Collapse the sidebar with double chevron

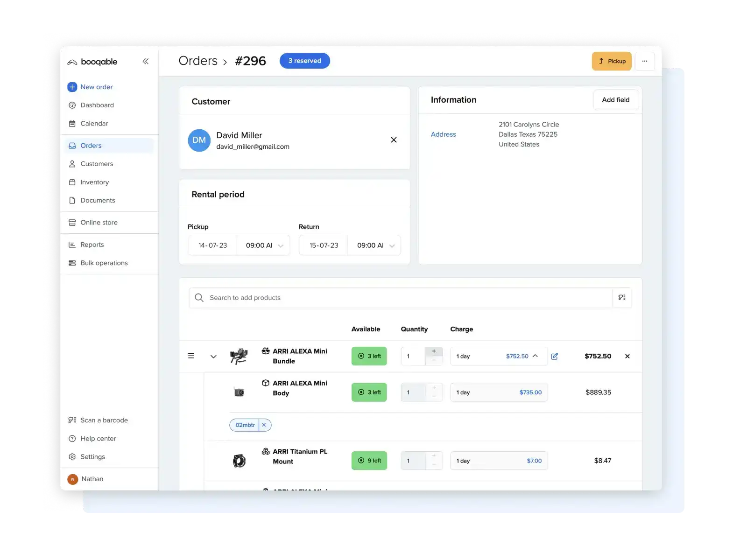[145, 61]
